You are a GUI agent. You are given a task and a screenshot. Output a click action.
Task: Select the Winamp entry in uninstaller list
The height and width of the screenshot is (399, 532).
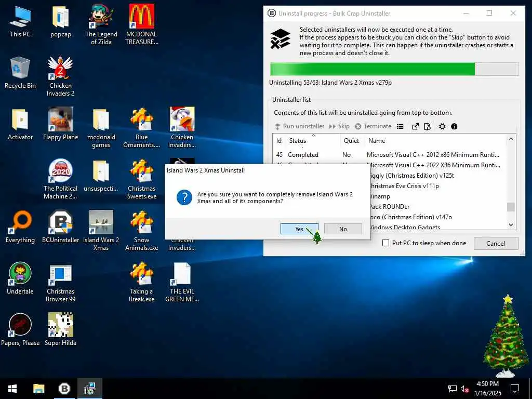[438, 196]
